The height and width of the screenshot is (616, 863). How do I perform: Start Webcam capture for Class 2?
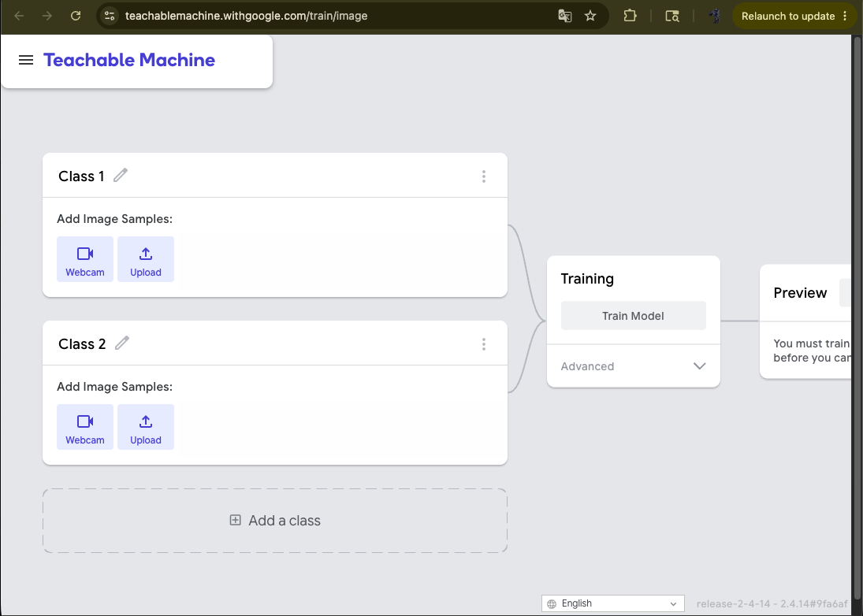point(85,427)
